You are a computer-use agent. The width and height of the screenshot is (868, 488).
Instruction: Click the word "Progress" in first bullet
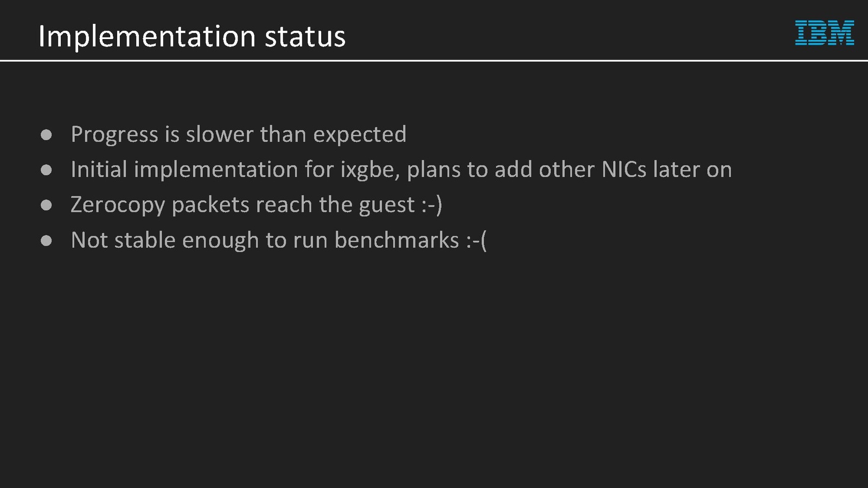[x=114, y=134]
